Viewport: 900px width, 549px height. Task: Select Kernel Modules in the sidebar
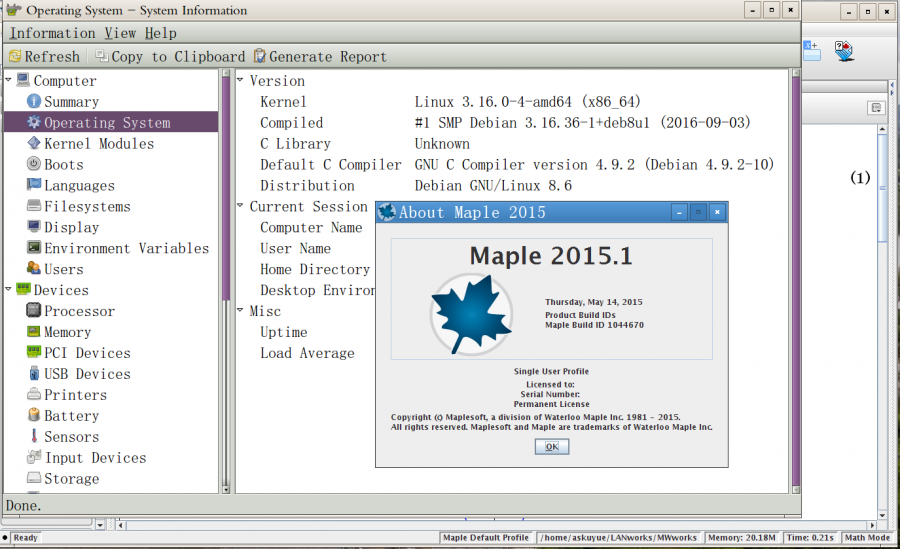(x=99, y=144)
